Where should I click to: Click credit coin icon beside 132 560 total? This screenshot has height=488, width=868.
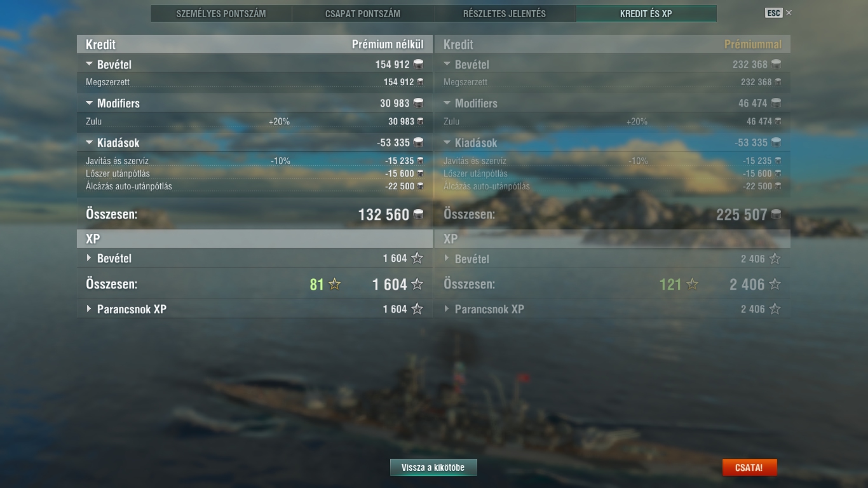point(418,215)
